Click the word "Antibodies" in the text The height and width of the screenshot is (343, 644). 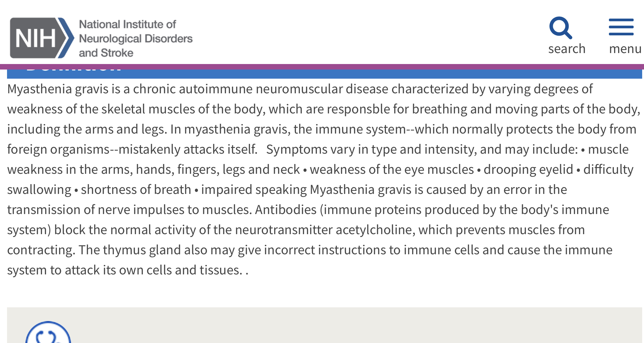[286, 210]
